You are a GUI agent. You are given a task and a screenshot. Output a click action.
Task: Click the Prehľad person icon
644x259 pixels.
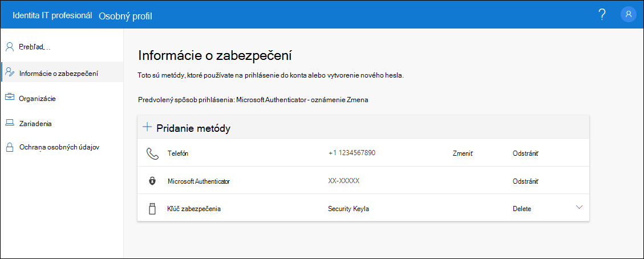[10, 46]
